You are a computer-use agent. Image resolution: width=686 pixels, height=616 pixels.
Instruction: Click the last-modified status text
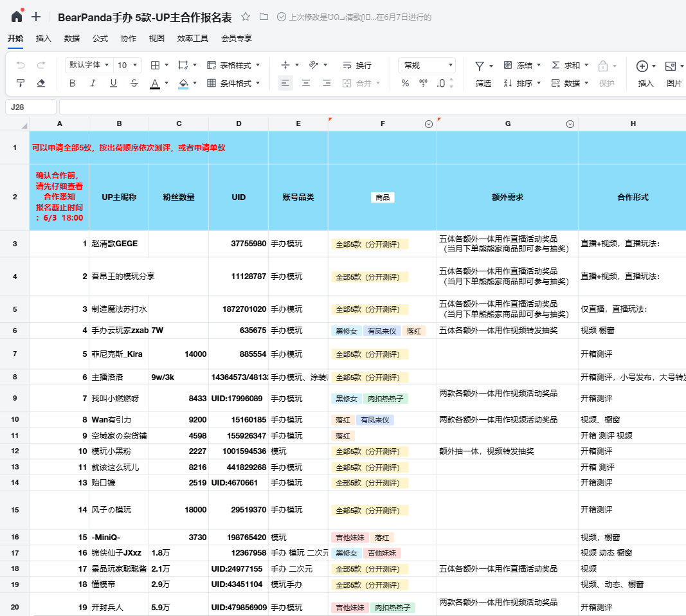coord(360,17)
